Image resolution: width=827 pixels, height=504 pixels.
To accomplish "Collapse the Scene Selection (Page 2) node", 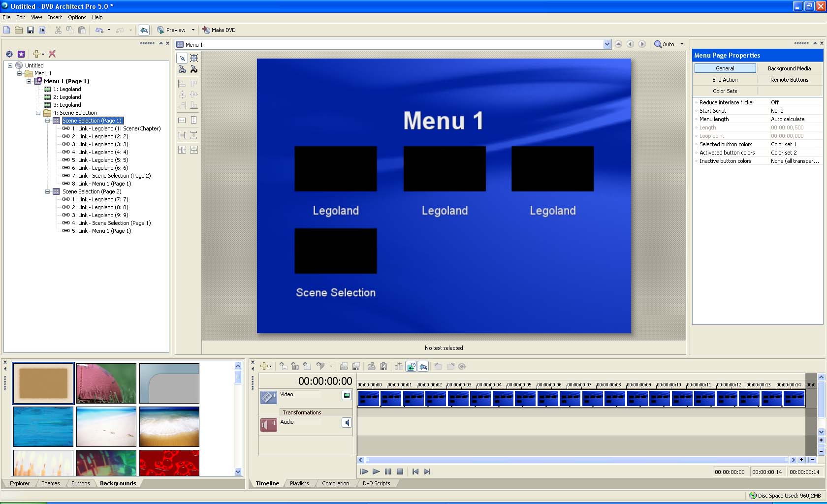I will point(47,191).
